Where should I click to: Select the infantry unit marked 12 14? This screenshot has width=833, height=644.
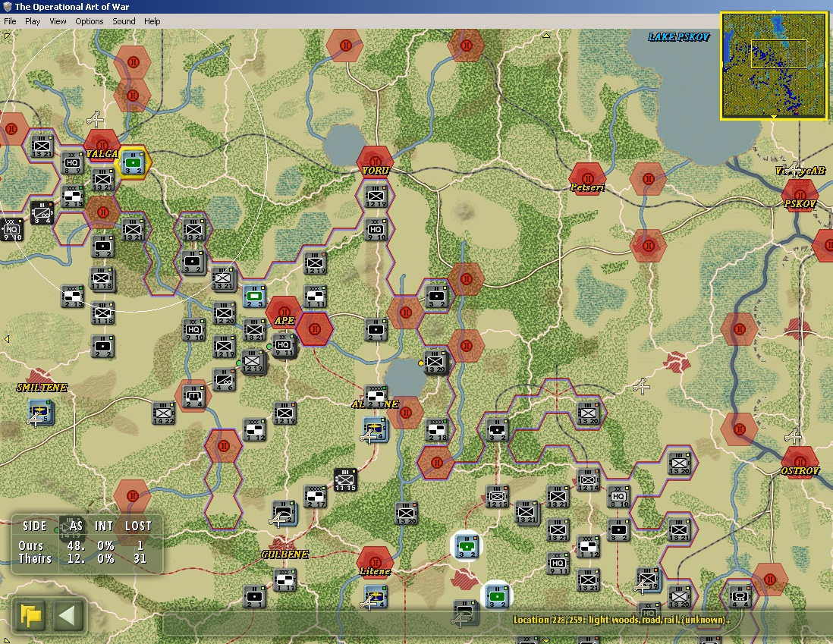click(x=588, y=480)
